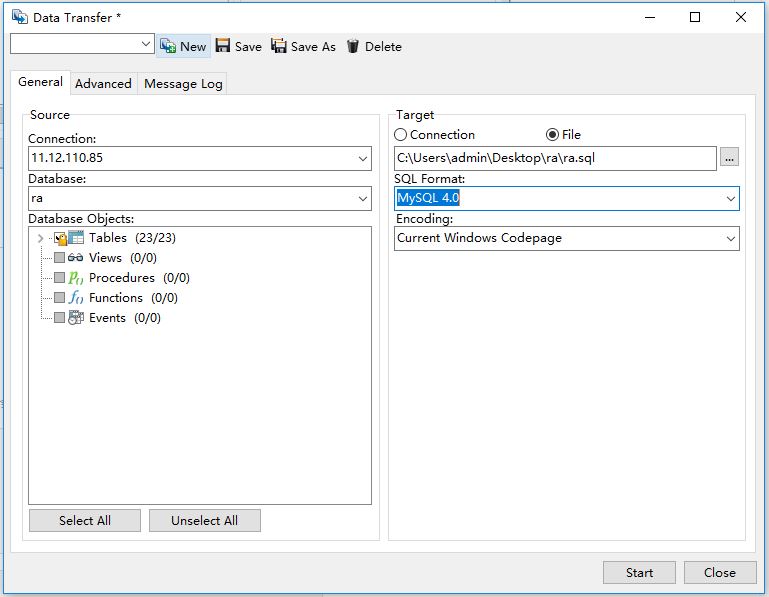This screenshot has width=769, height=597.
Task: Switch to the Advanced tab
Action: pos(103,83)
